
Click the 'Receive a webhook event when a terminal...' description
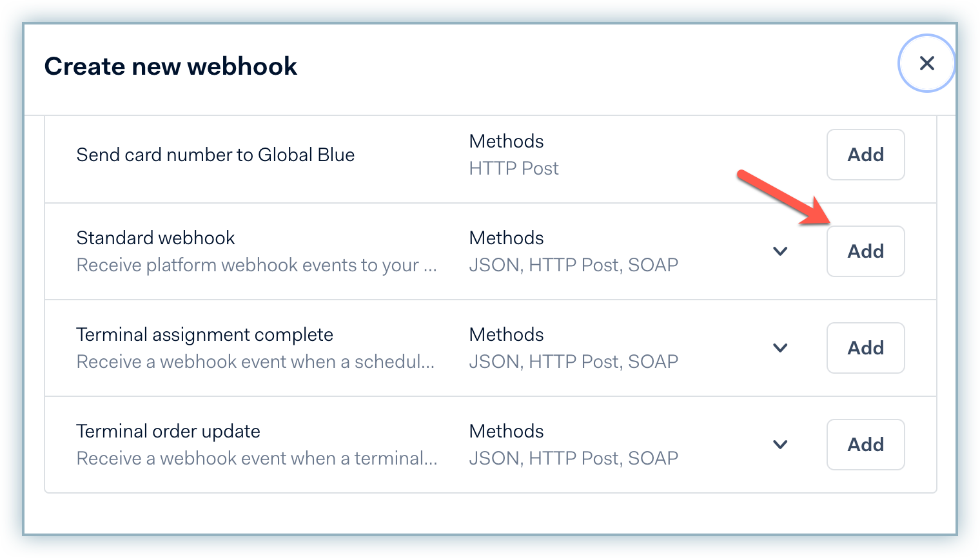[x=257, y=458]
